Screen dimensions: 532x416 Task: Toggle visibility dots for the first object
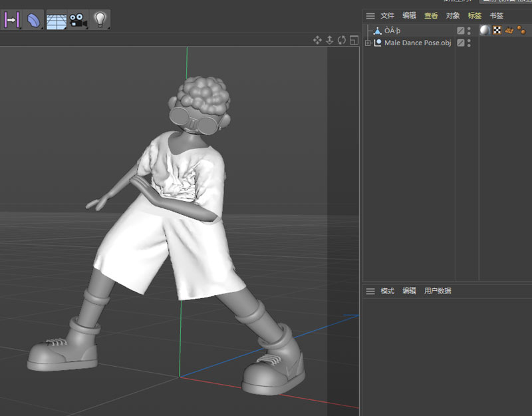469,30
